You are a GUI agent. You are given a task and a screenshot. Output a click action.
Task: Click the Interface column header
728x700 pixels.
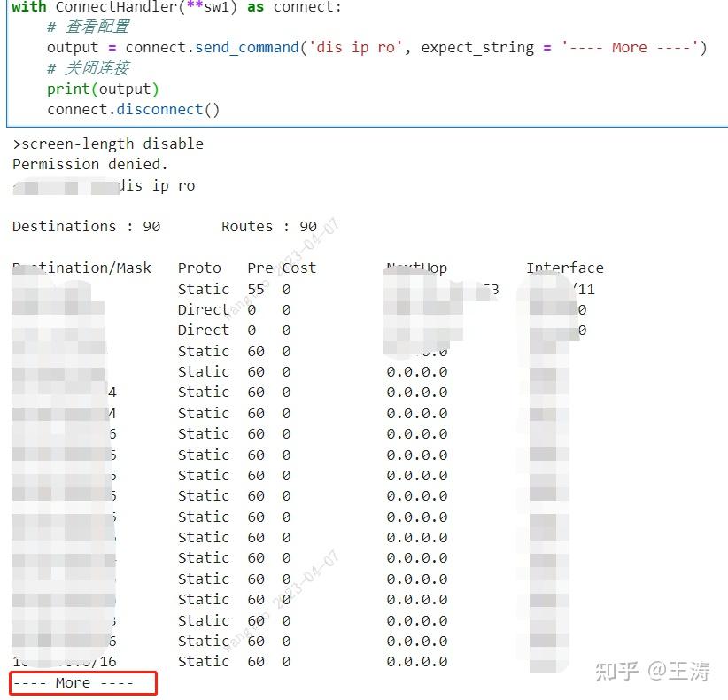pos(565,267)
